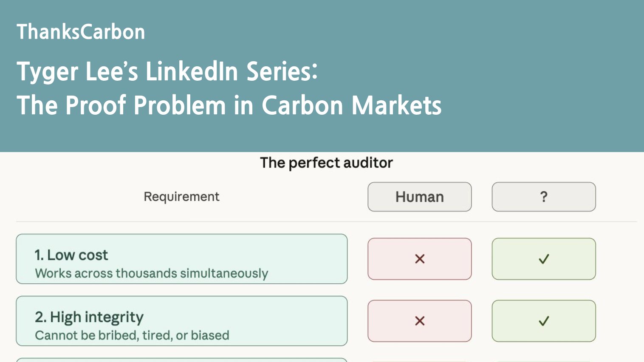
Task: Click the red X in the Low cost row
Action: tap(420, 259)
